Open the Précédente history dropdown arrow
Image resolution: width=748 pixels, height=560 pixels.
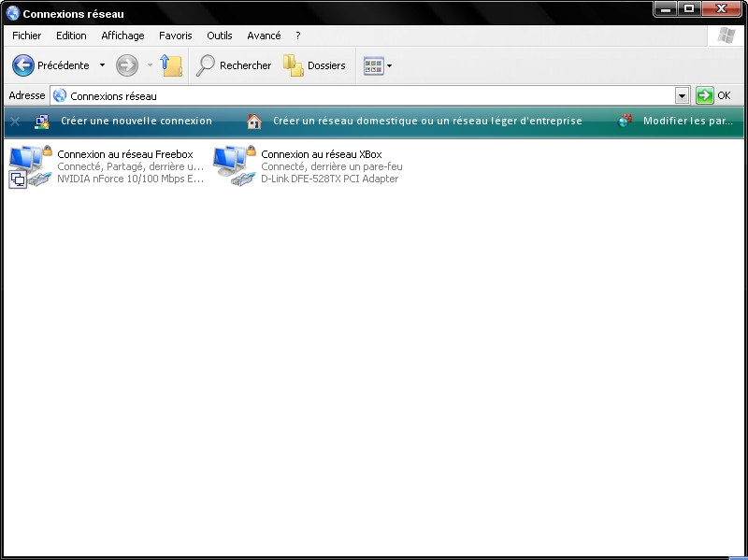[102, 65]
